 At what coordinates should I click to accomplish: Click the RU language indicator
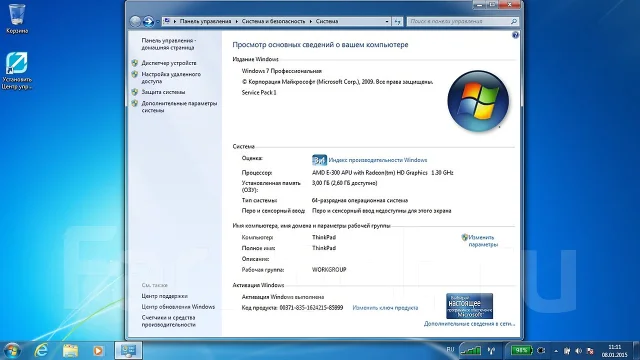[450, 350]
